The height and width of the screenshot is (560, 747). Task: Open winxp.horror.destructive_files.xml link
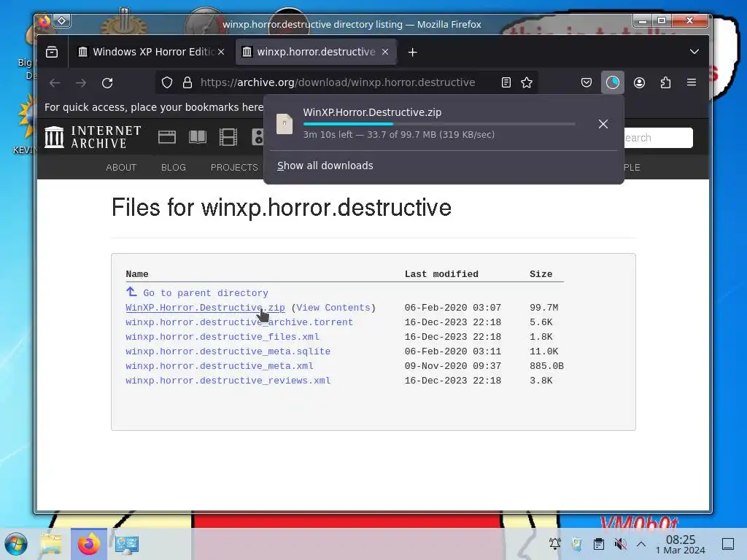point(222,337)
